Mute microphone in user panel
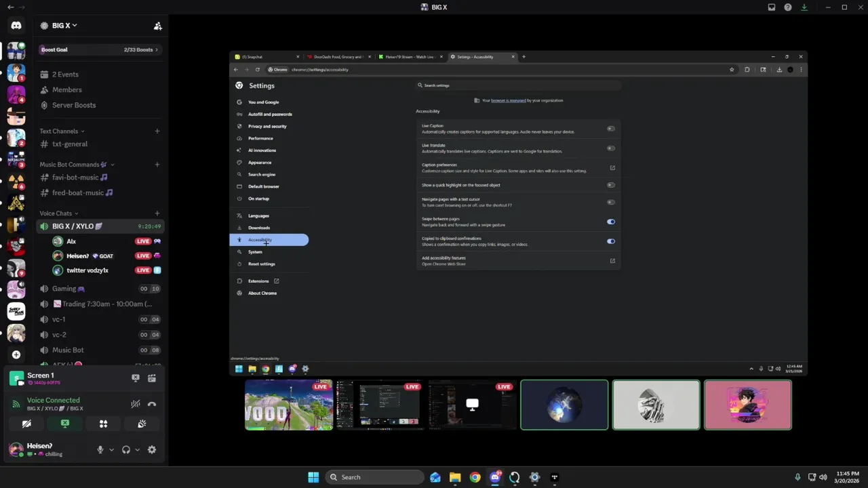 point(100,449)
